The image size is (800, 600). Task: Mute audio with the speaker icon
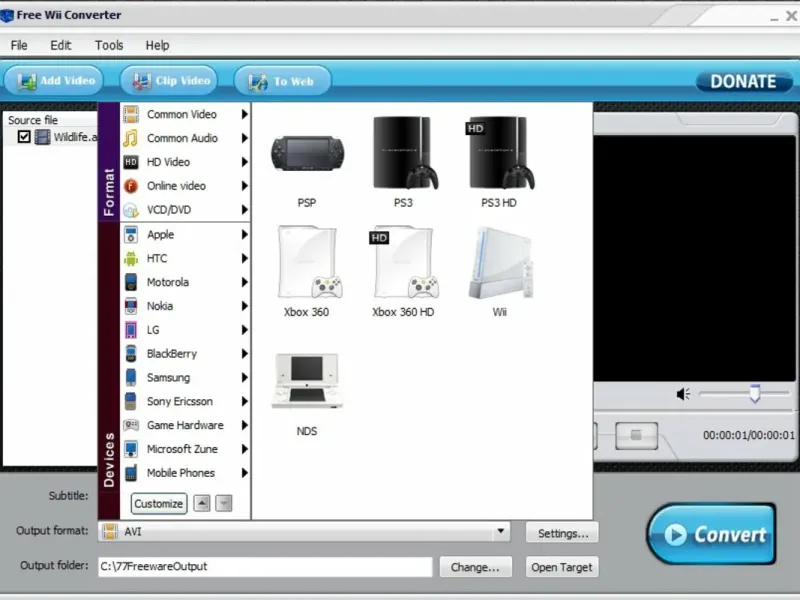click(x=683, y=394)
